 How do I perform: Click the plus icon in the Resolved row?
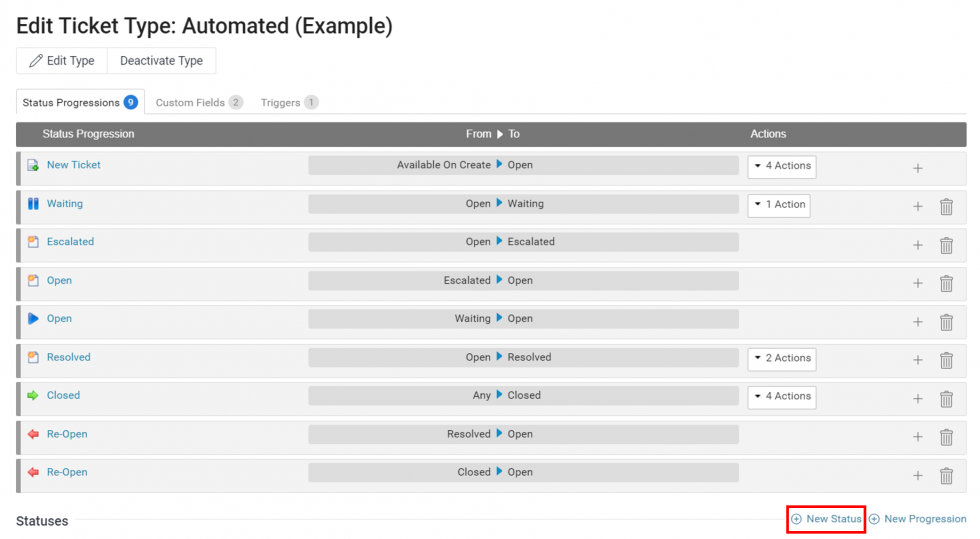point(917,360)
